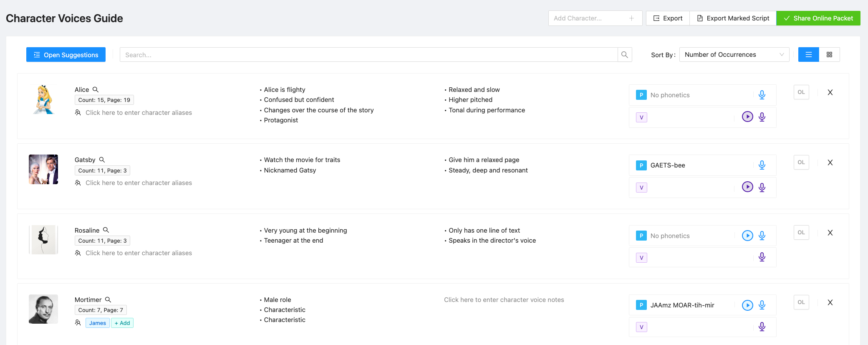Switch to list view layout

point(808,55)
